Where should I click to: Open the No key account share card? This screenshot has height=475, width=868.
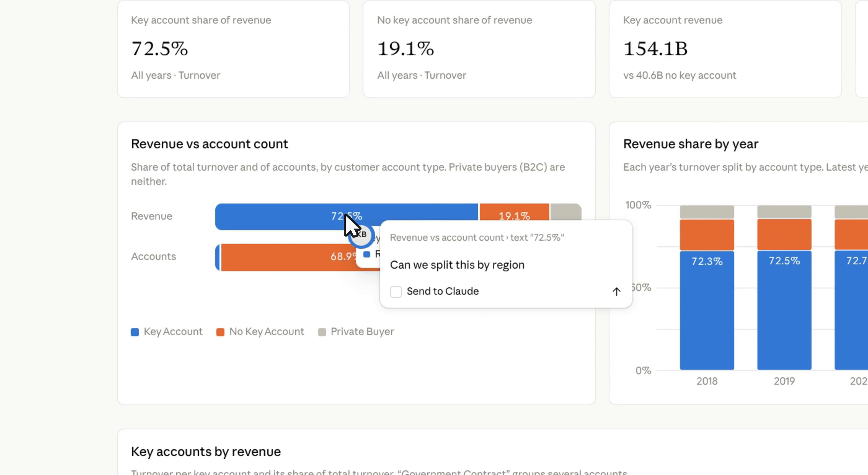pos(479,49)
